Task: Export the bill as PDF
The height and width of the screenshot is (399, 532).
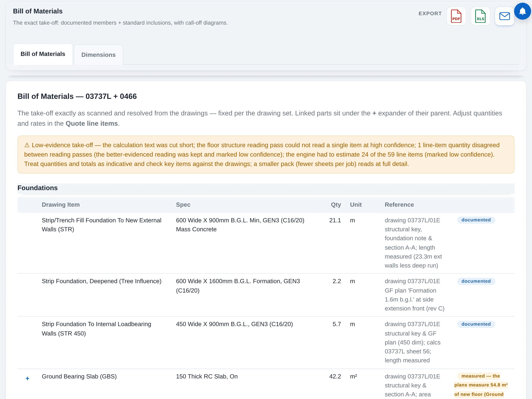Action: coord(456,16)
